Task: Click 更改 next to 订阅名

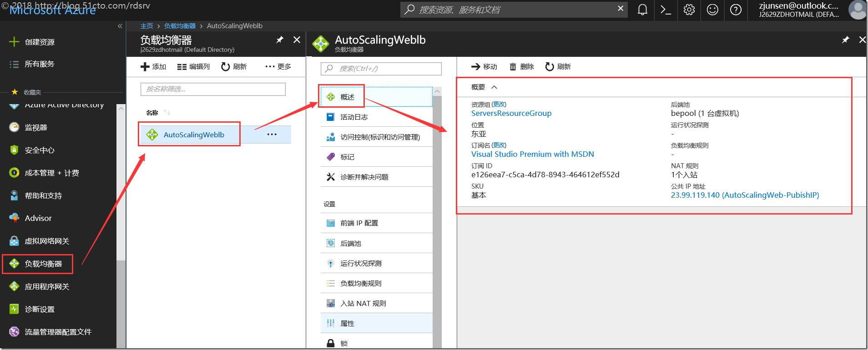Action: coord(499,145)
